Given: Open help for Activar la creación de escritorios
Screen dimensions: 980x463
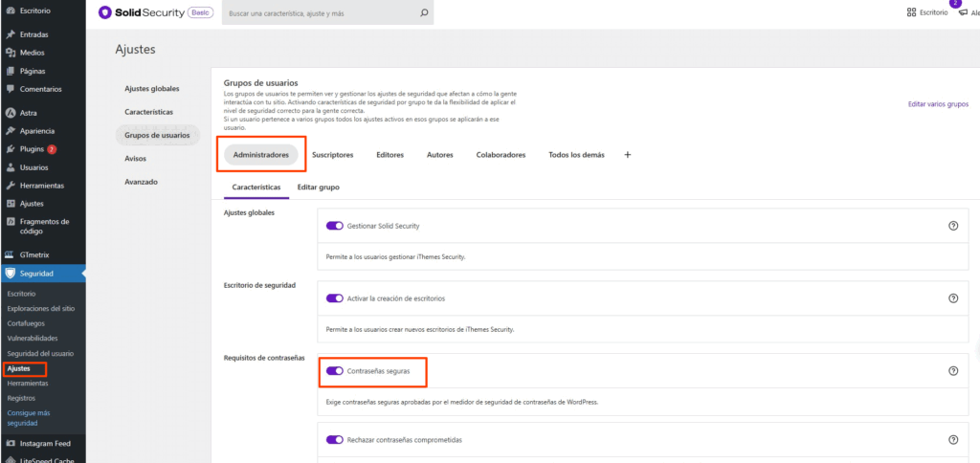Looking at the screenshot, I should pos(953,298).
